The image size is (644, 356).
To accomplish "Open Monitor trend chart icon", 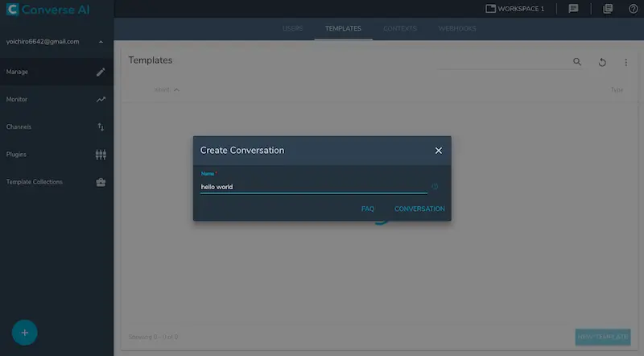I will pos(101,100).
